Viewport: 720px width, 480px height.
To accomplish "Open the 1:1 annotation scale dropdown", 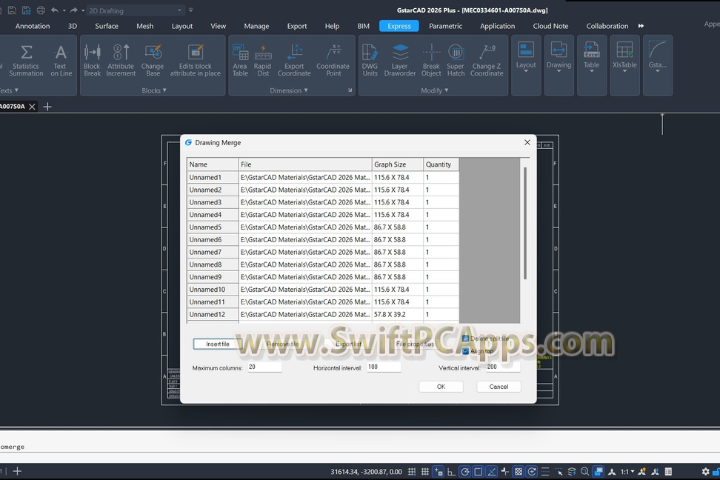I will [x=627, y=471].
